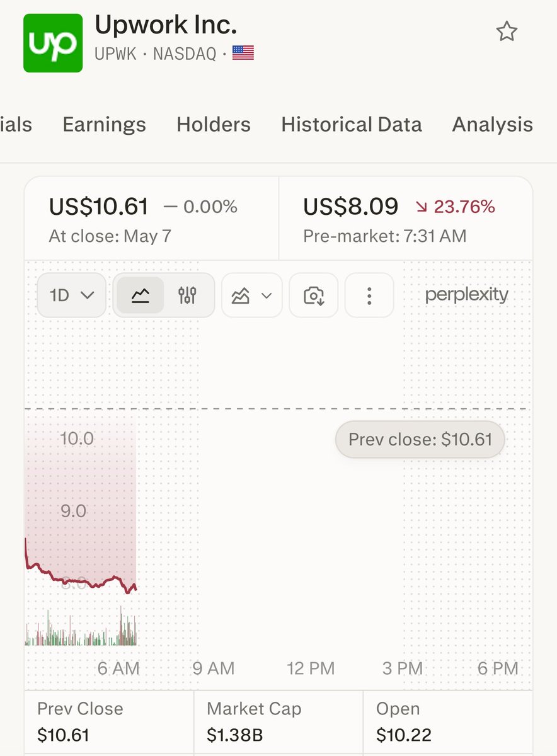
Task: Switch to advanced chart settings view
Action: click(x=187, y=295)
